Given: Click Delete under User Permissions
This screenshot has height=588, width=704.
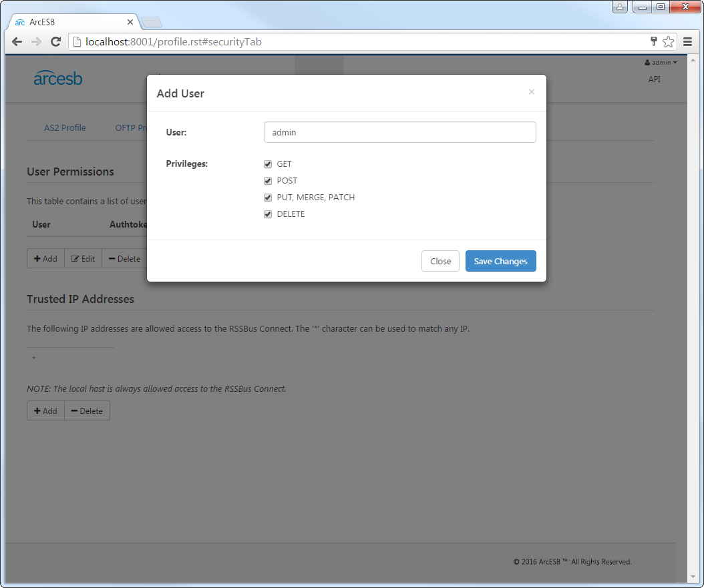Looking at the screenshot, I should pyautogui.click(x=124, y=259).
